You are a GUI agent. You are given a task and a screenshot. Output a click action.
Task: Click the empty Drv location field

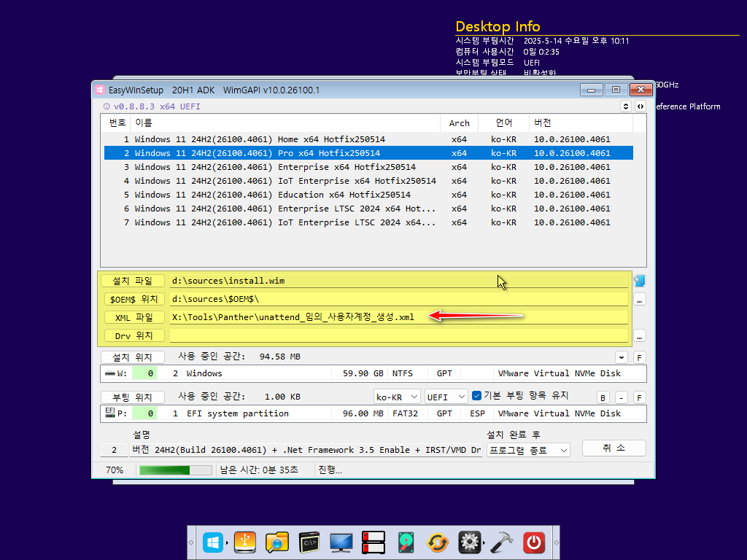coord(399,335)
